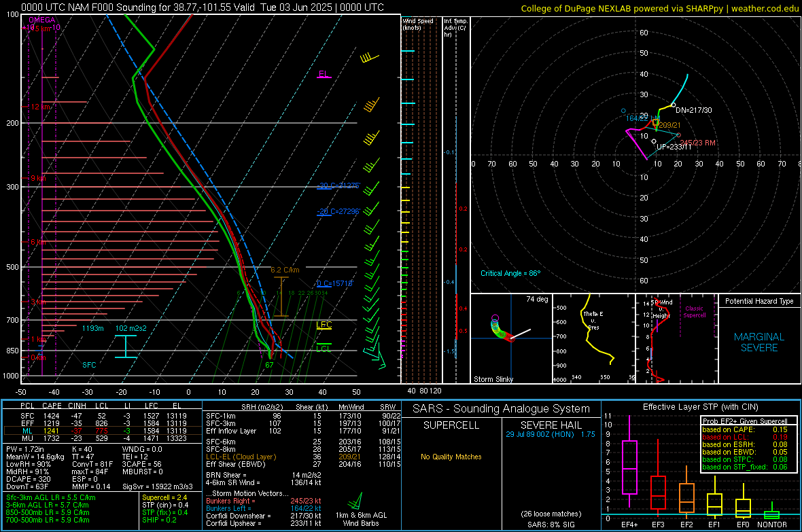The image size is (802, 532).
Task: Click the SigSvr = 15922 m3/s3 value
Action: [x=158, y=486]
